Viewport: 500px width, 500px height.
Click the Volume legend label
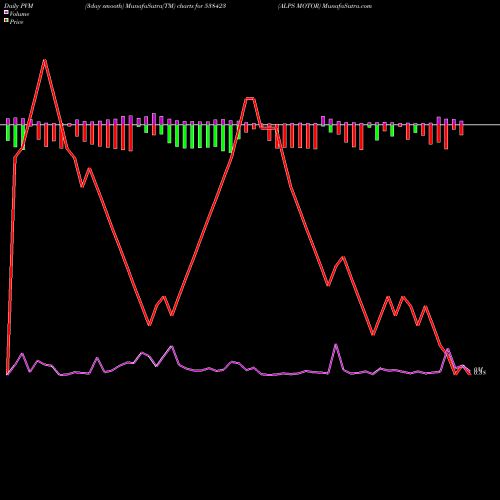tap(19, 14)
